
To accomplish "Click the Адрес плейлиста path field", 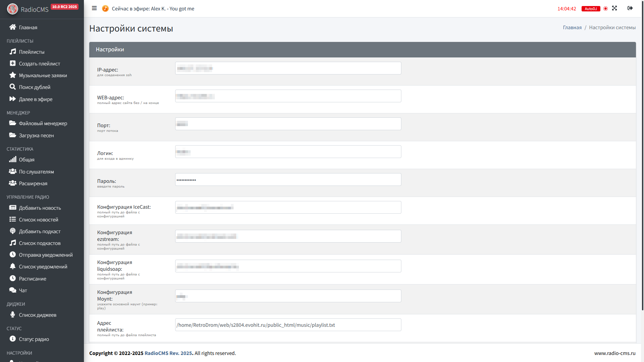I will 288,325.
